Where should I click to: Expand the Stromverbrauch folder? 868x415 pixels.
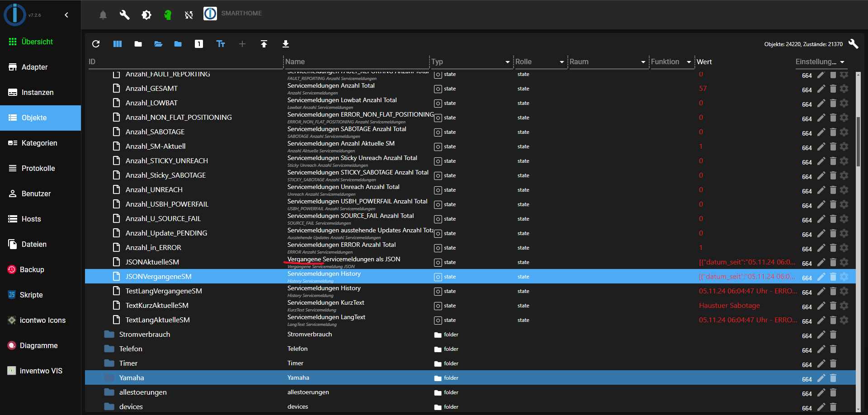tap(109, 335)
